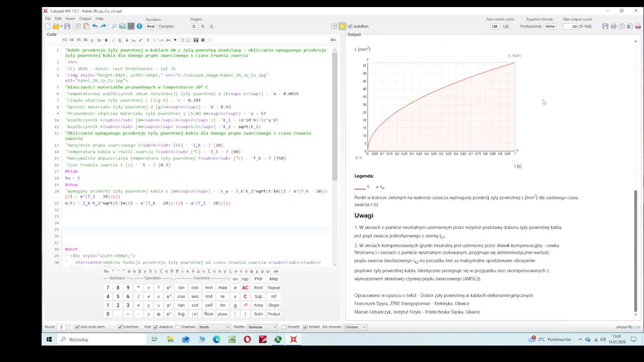Toggle the Embed checkbox

click(x=305, y=327)
